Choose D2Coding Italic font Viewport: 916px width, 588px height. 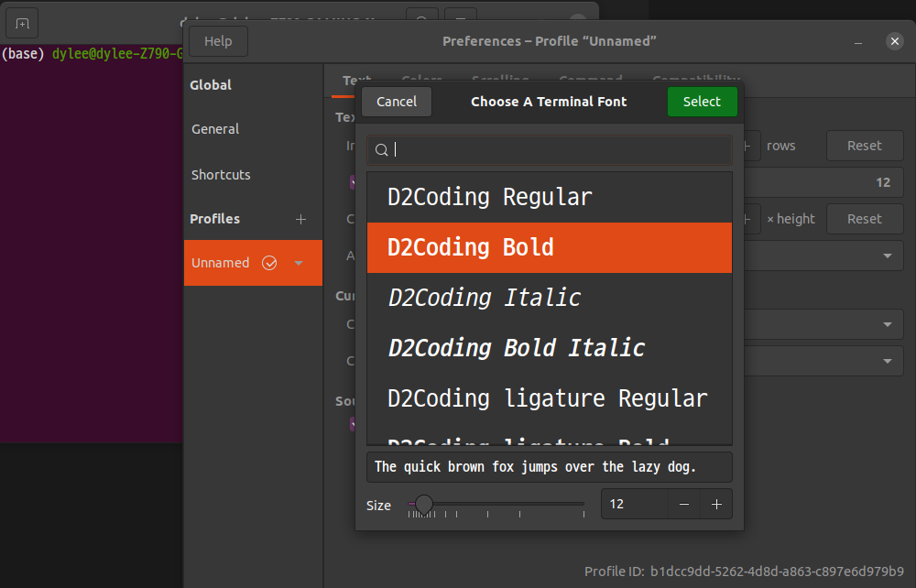(x=549, y=298)
